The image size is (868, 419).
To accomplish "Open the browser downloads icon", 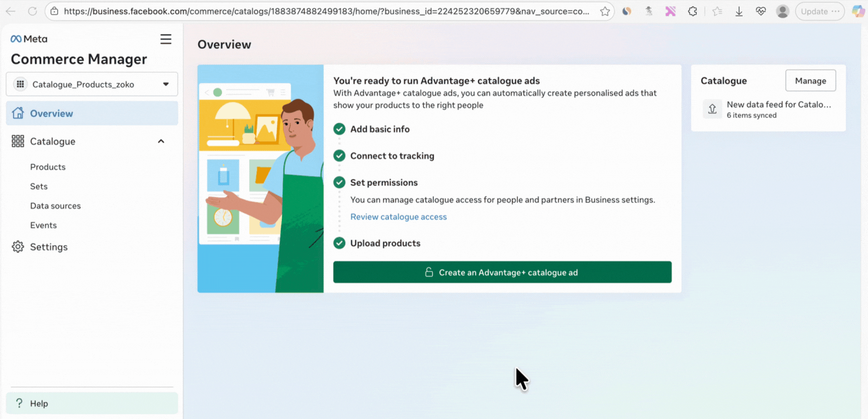I will point(739,11).
